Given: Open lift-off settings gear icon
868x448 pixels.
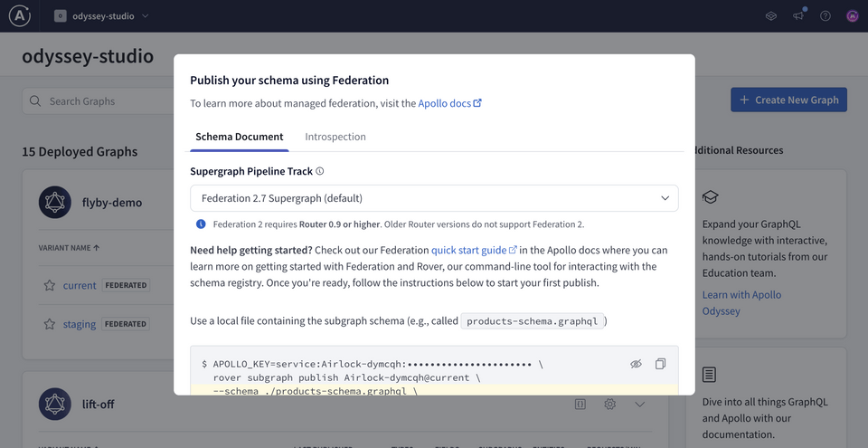Looking at the screenshot, I should pos(609,405).
